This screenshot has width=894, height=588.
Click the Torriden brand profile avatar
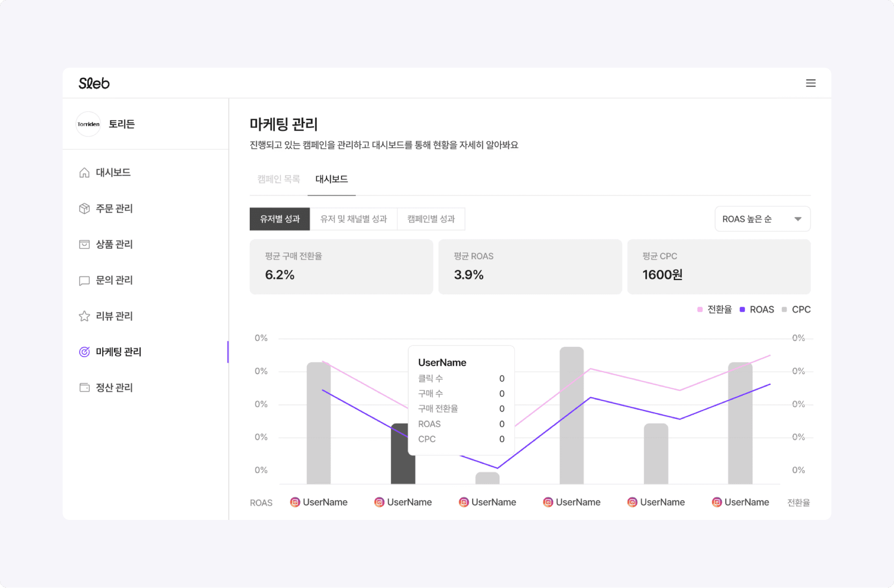point(88,124)
